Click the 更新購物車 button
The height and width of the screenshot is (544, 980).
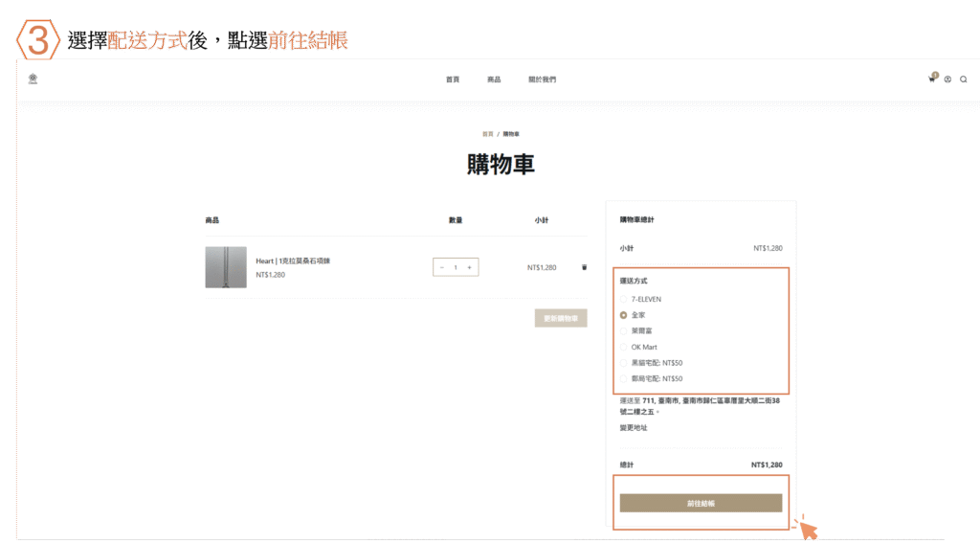pos(561,318)
